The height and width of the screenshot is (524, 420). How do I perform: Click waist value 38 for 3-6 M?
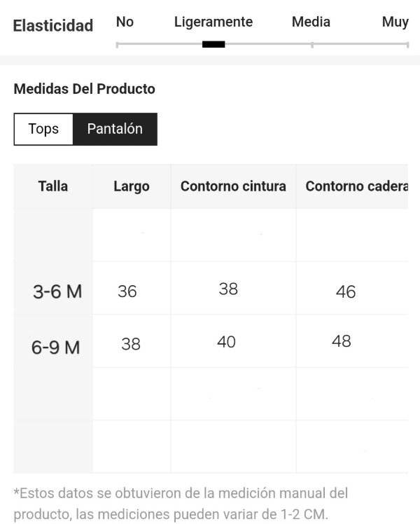228,289
